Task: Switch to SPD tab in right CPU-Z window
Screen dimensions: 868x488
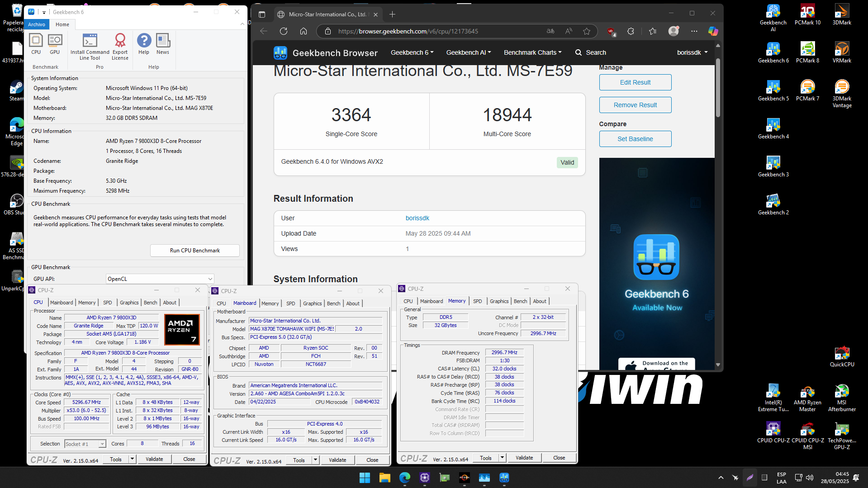Action: [477, 301]
